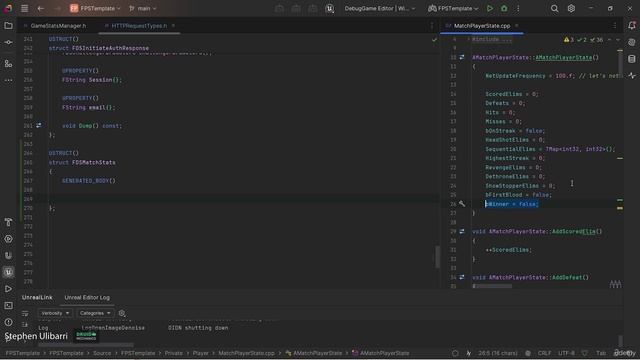Toggle scroll to end in log panel
The height and width of the screenshot is (360, 640).
tap(25, 325)
